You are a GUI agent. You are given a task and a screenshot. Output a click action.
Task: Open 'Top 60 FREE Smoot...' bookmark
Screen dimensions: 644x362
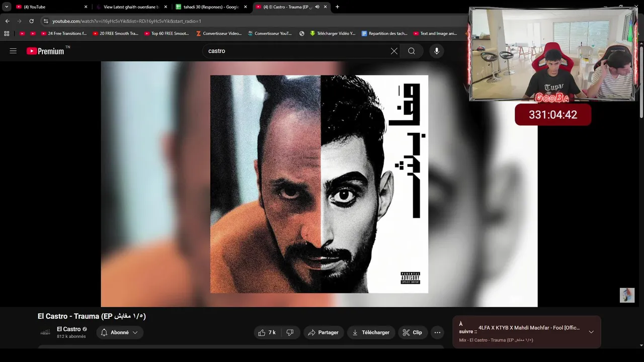coord(167,34)
